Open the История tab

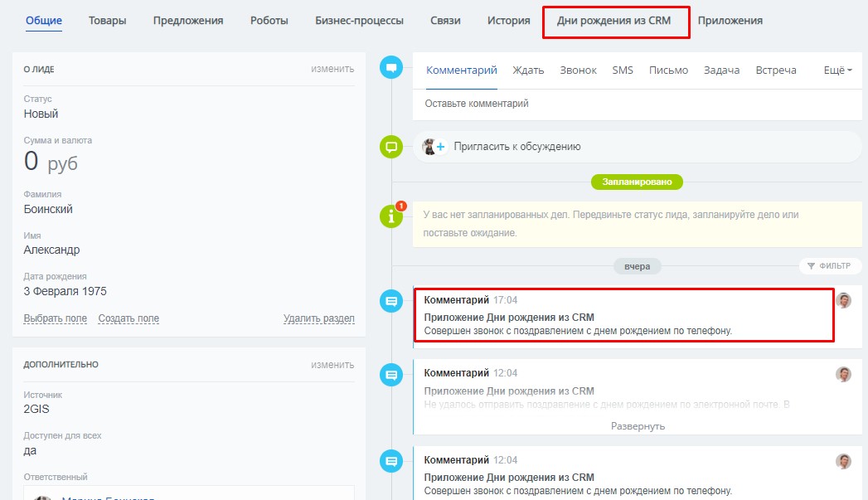tap(509, 21)
